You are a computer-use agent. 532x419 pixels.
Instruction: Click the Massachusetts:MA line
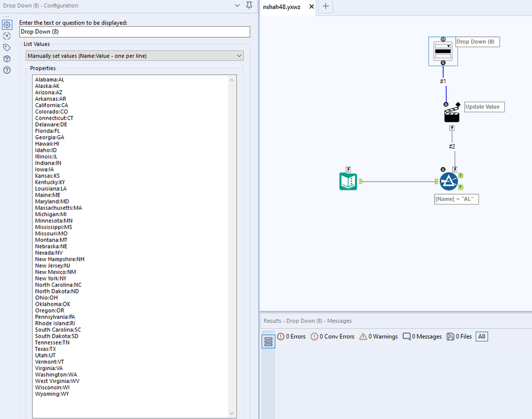coord(59,208)
